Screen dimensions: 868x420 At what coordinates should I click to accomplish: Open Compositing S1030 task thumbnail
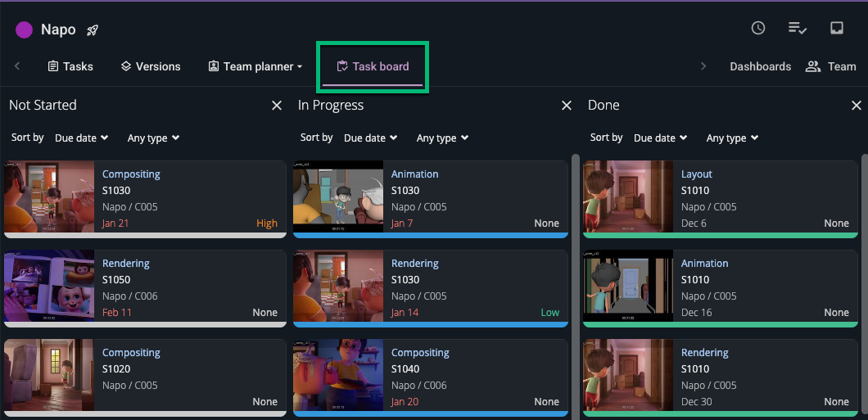(x=49, y=196)
